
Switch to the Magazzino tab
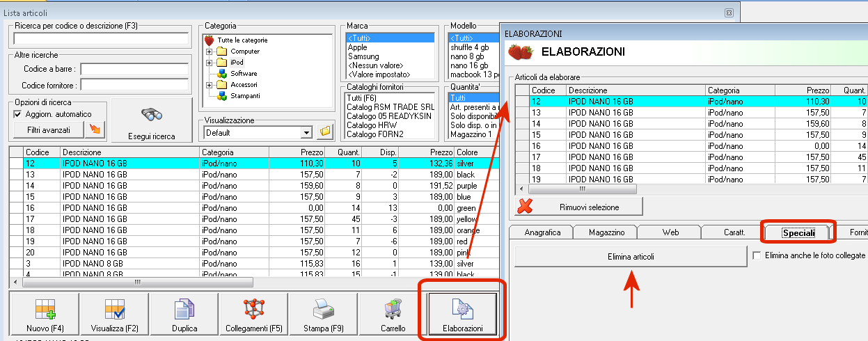tap(606, 232)
